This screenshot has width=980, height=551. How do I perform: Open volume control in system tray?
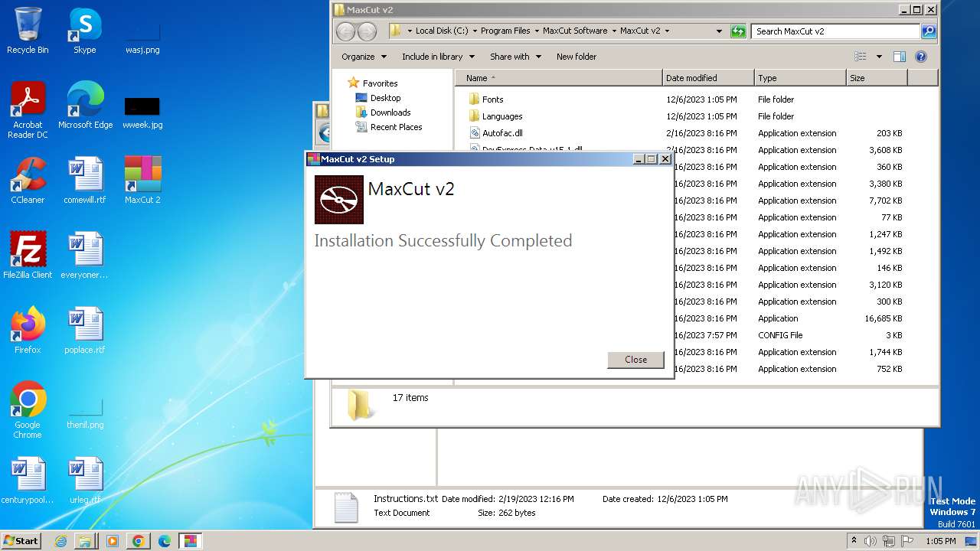872,541
